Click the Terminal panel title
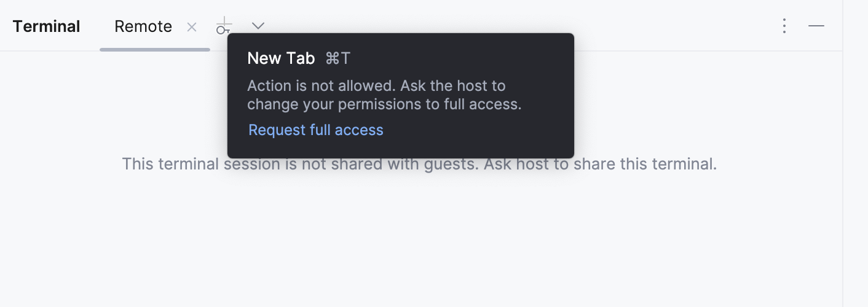The image size is (868, 307). (x=47, y=26)
